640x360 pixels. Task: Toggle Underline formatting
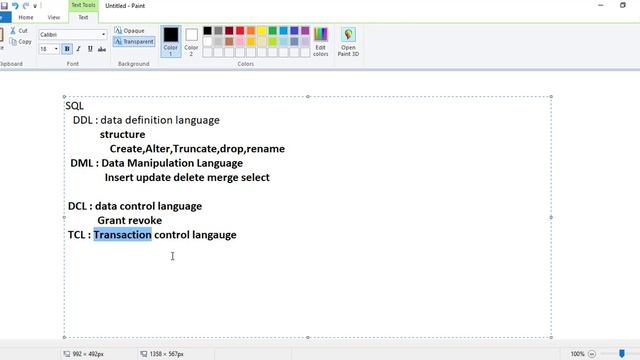click(x=90, y=49)
